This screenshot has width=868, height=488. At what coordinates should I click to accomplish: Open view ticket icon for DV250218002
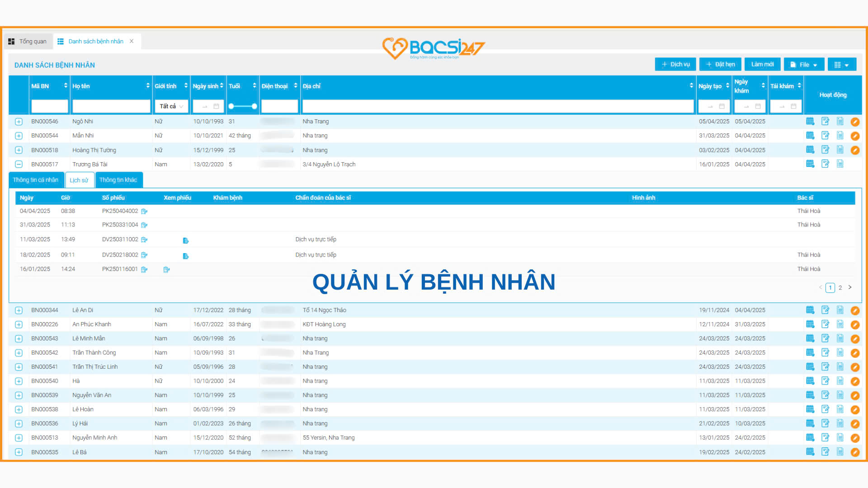185,256
